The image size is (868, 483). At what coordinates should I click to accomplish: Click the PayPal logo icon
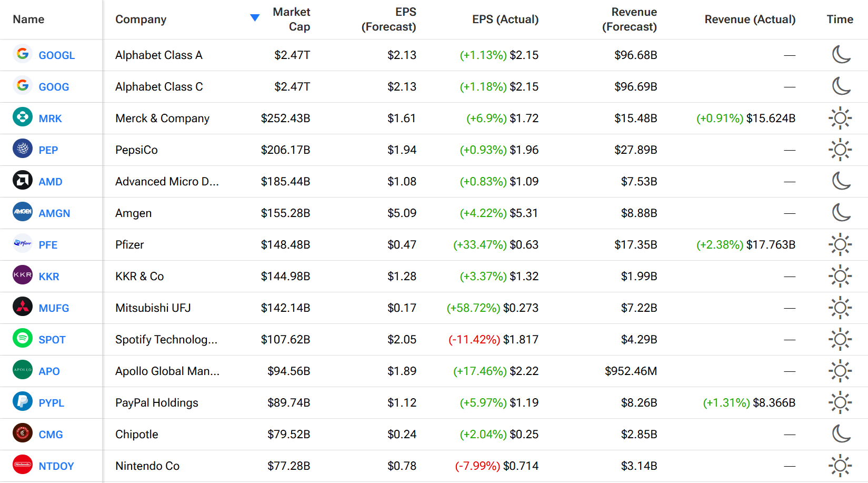tap(23, 401)
